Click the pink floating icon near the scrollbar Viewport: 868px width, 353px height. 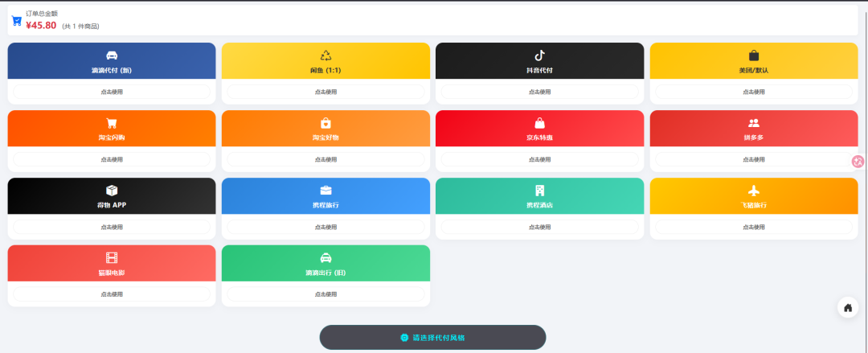tap(858, 162)
